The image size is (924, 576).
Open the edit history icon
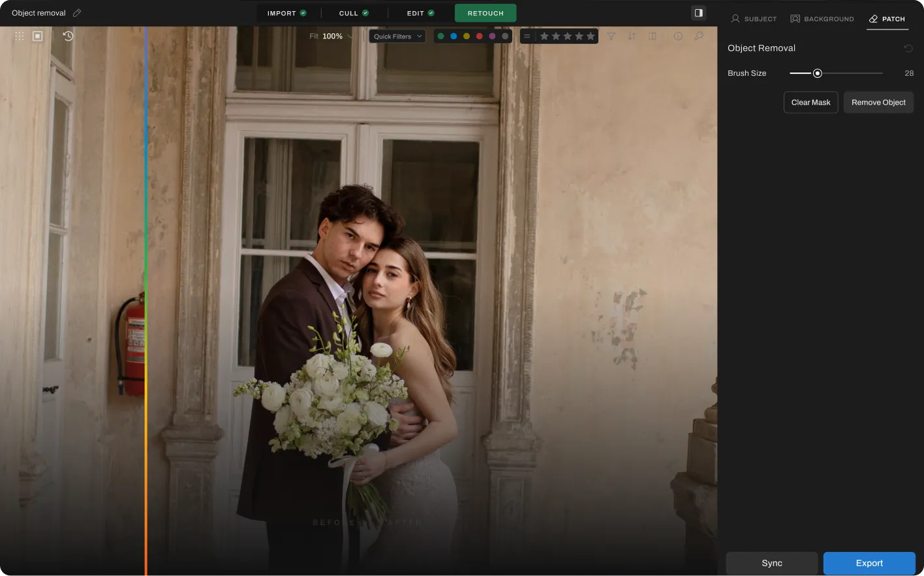[x=68, y=37]
